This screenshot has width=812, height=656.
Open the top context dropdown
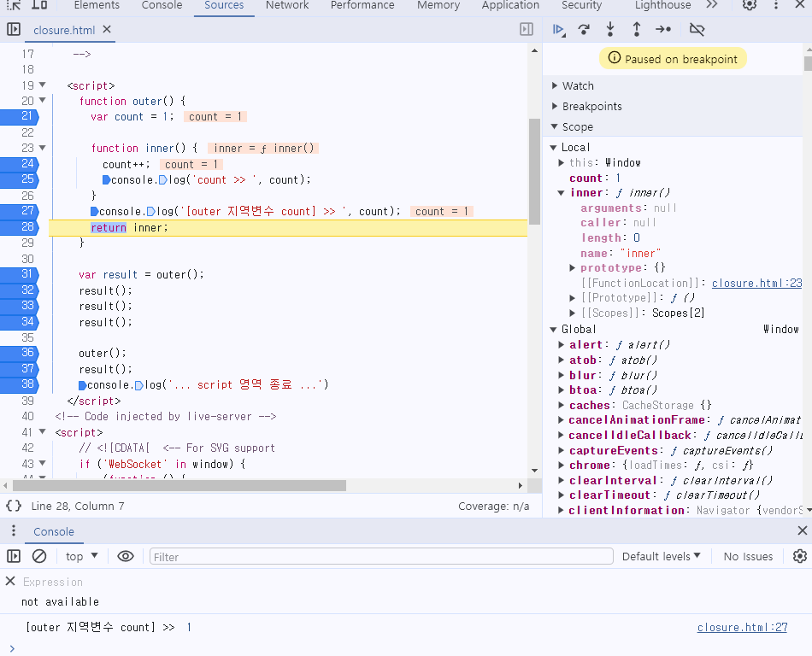click(82, 556)
